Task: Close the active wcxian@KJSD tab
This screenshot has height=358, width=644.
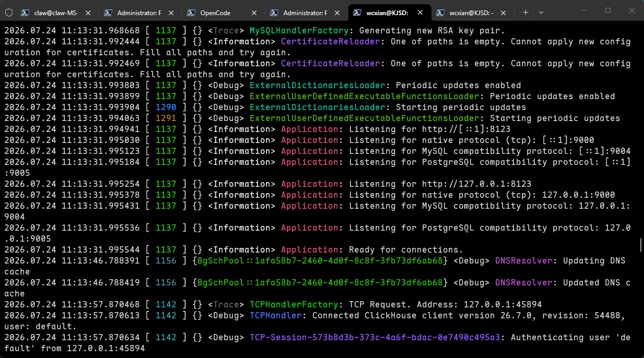Action: click(x=419, y=12)
